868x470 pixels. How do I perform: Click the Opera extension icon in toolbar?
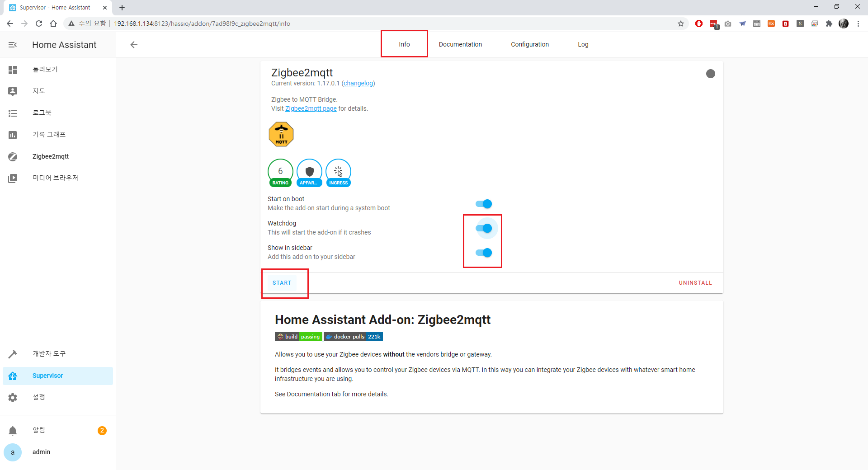[699, 23]
